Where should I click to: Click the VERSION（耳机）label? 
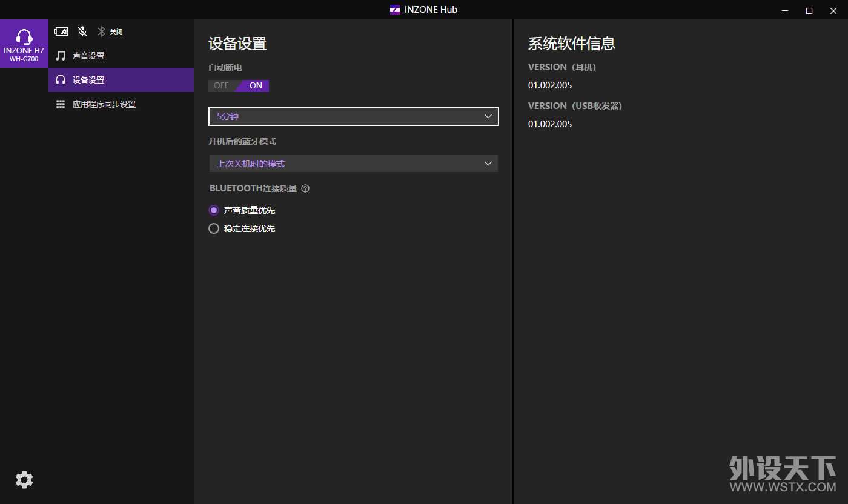coord(562,67)
